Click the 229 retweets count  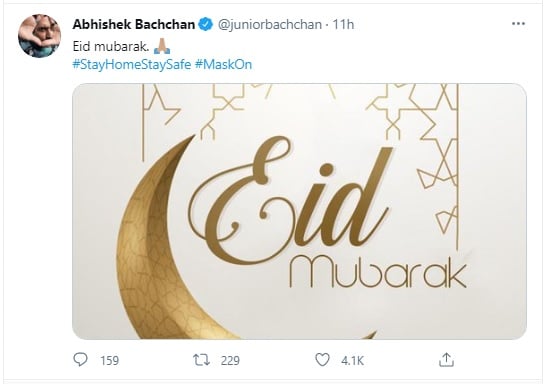tap(230, 360)
